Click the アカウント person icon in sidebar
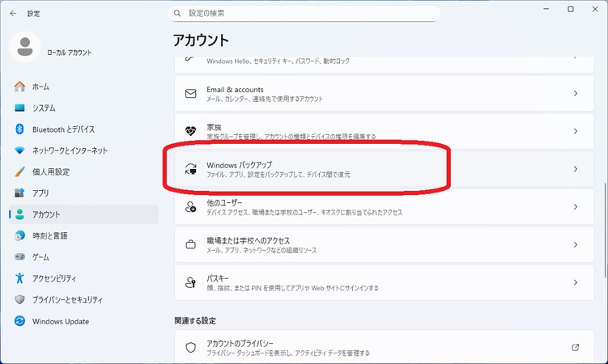608x364 pixels. 19,214
